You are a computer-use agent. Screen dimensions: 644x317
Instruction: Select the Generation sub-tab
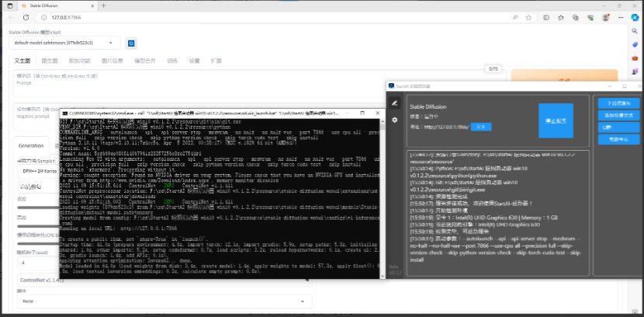point(31,145)
